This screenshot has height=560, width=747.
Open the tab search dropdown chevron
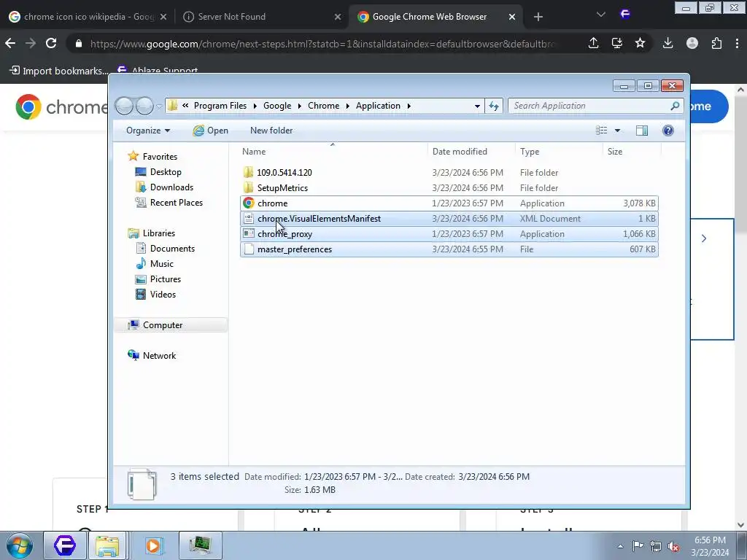pos(601,15)
